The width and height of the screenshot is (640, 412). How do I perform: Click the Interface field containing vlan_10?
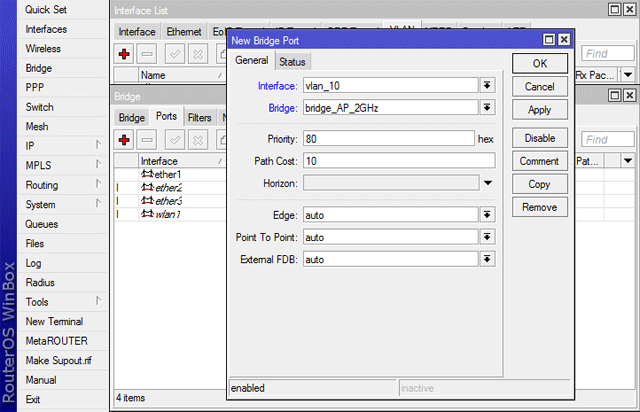point(391,86)
